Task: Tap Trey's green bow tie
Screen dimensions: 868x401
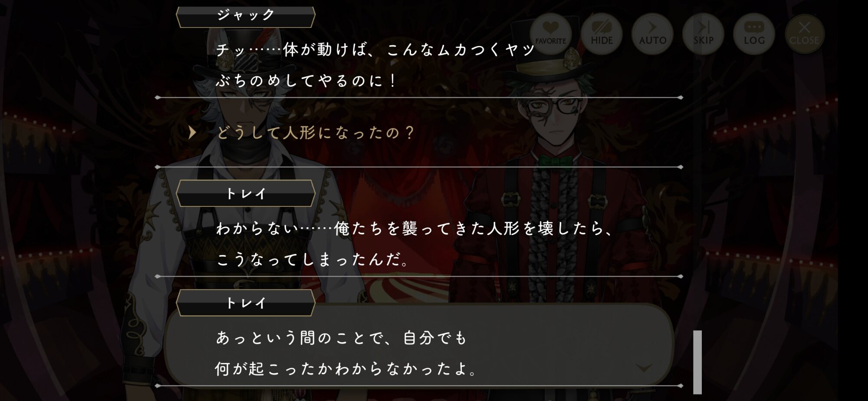Action: tap(556, 162)
